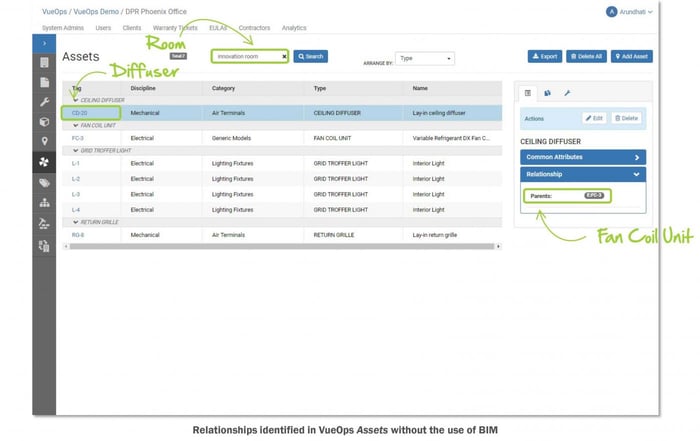Screen dimensions: 700x441
Task: Open the tool-and-bricks icon in the sidebar
Action: pyautogui.click(x=44, y=223)
